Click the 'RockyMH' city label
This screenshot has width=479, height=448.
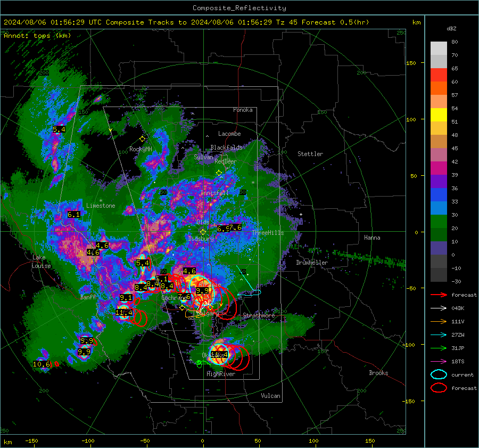pyautogui.click(x=141, y=149)
